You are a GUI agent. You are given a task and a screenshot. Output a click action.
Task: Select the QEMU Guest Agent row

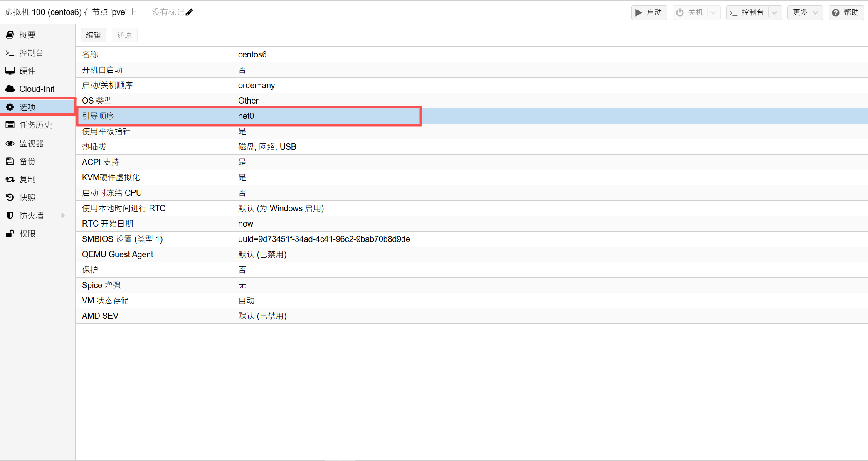[249, 254]
